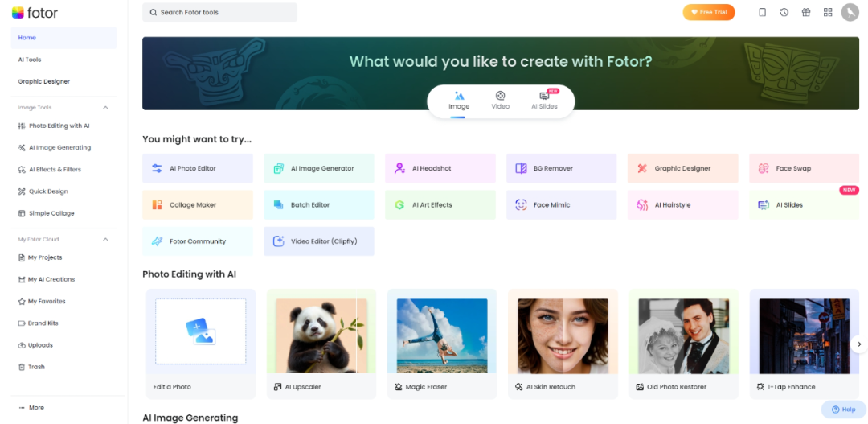Click the Photo Editing with AI sliders icon
This screenshot has height=424, width=868.
[22, 126]
